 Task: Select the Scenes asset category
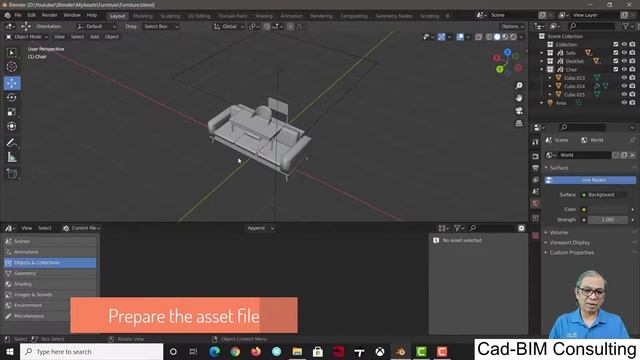(50, 242)
